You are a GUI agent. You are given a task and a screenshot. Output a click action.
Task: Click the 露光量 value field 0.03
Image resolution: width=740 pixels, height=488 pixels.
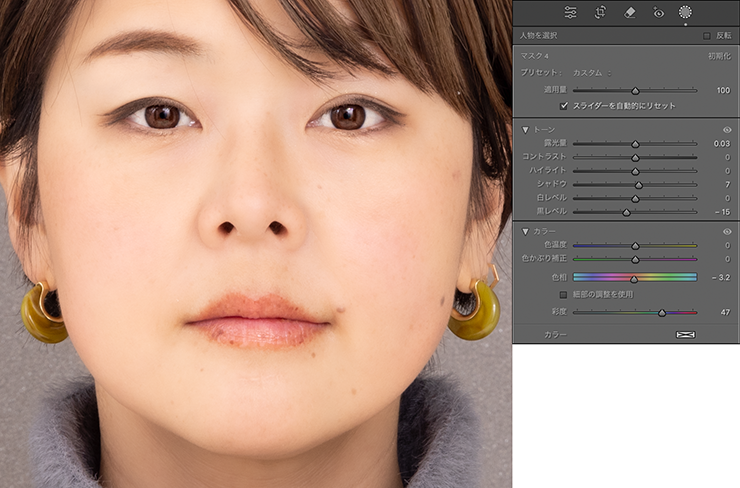(x=721, y=144)
